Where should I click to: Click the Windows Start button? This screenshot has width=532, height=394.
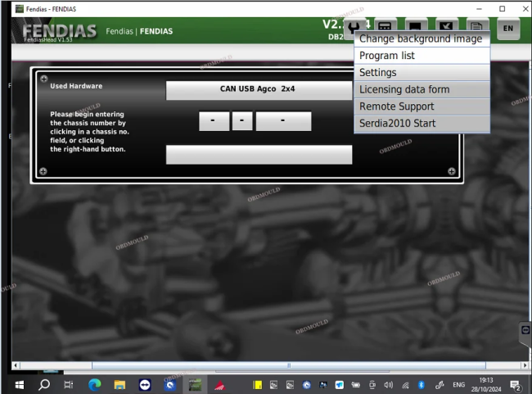coord(19,384)
